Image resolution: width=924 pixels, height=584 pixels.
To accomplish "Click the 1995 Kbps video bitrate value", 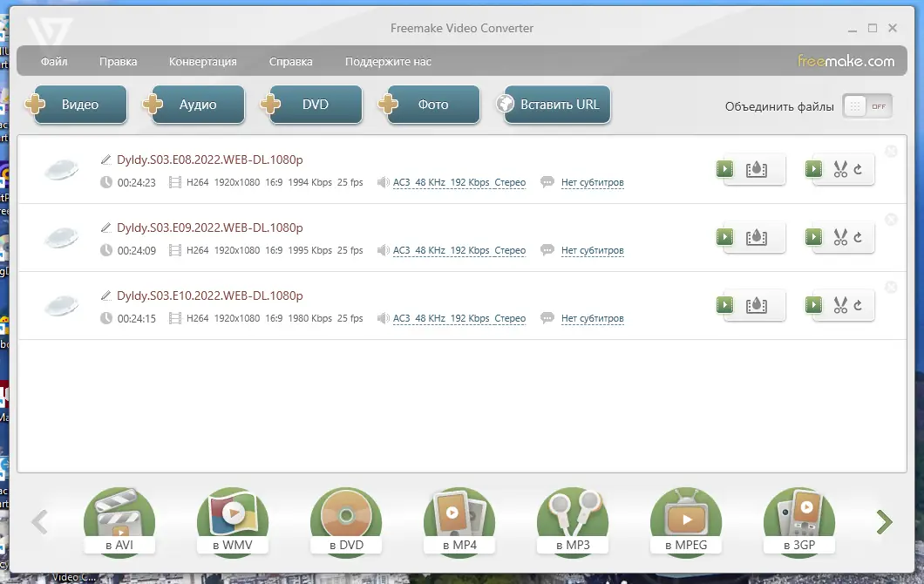I will (310, 250).
